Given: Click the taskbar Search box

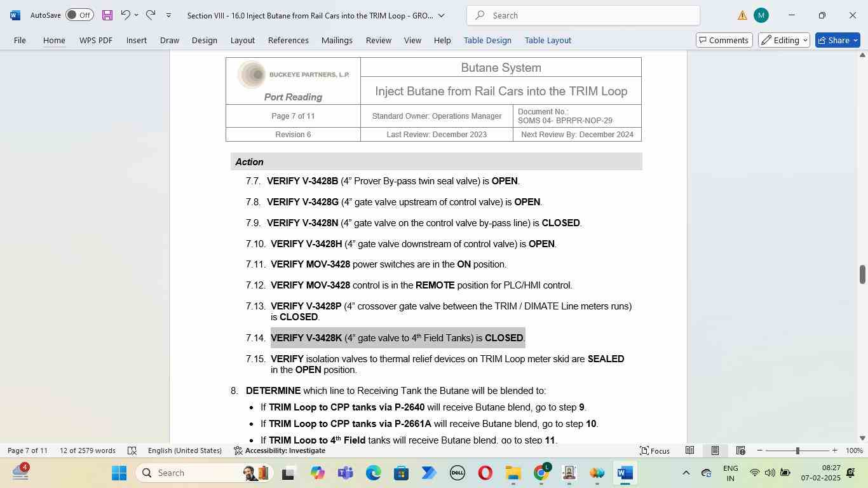Looking at the screenshot, I should coord(206,473).
